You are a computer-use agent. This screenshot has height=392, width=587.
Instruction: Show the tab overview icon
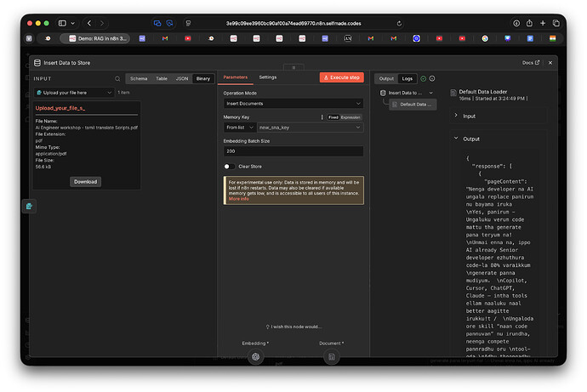click(x=556, y=23)
